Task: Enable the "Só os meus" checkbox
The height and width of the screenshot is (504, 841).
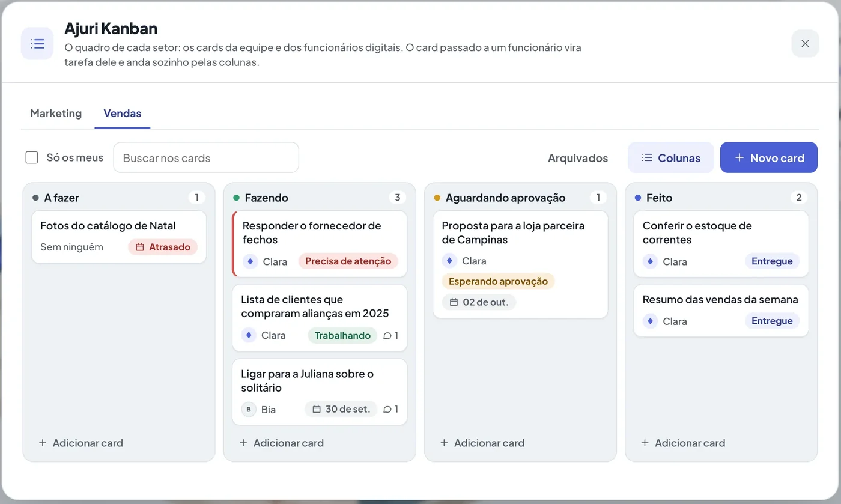Action: point(32,157)
